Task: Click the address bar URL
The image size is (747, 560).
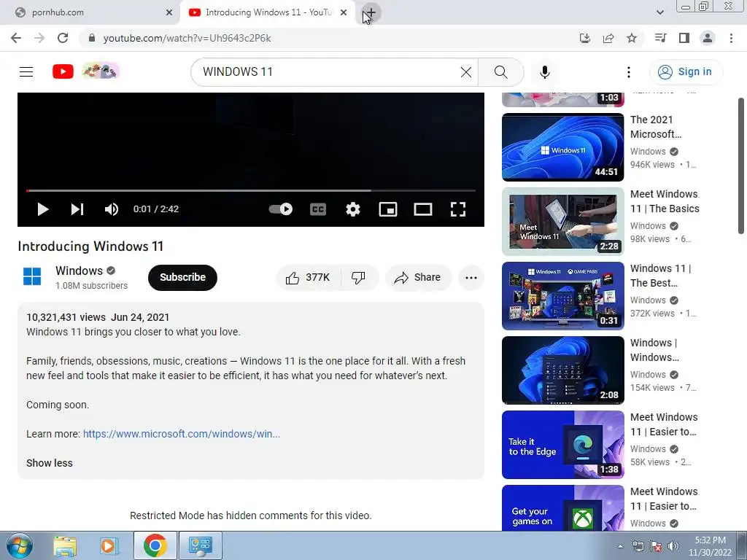Action: (187, 38)
